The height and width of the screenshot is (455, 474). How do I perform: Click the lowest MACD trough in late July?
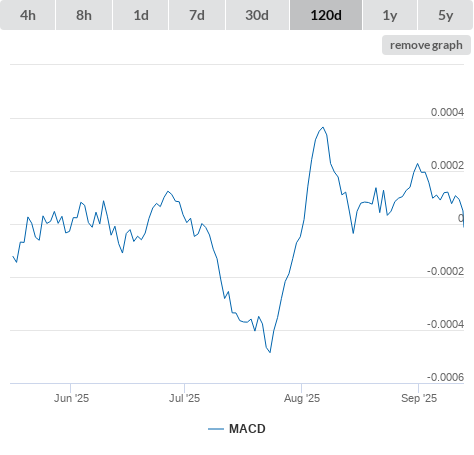[270, 352]
